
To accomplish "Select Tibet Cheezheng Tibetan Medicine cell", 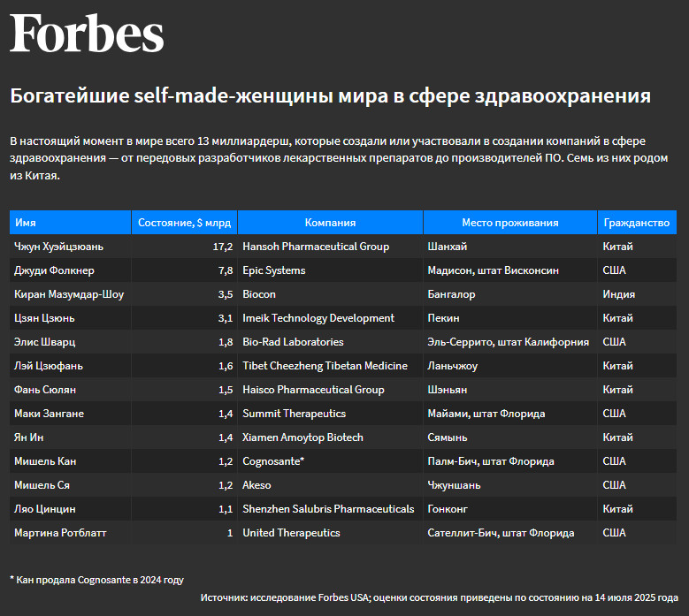I will pos(330,366).
